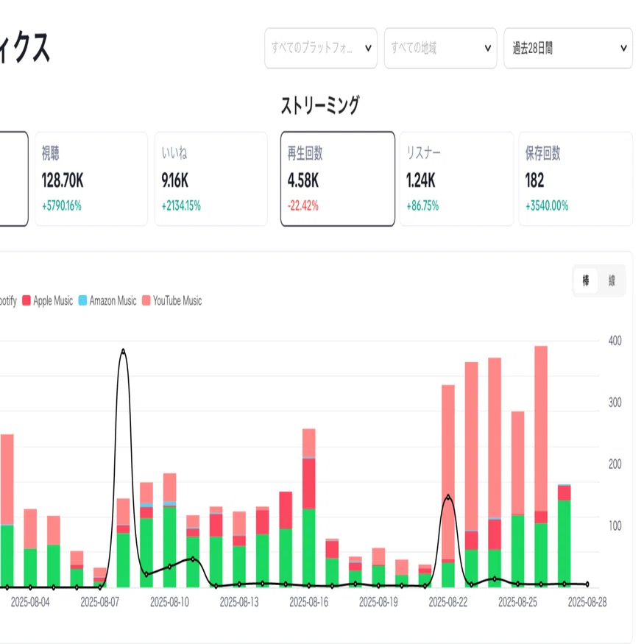Viewport: 644px width, 644px height.
Task: Select the 保存回数 182 metric card
Action: click(x=576, y=179)
